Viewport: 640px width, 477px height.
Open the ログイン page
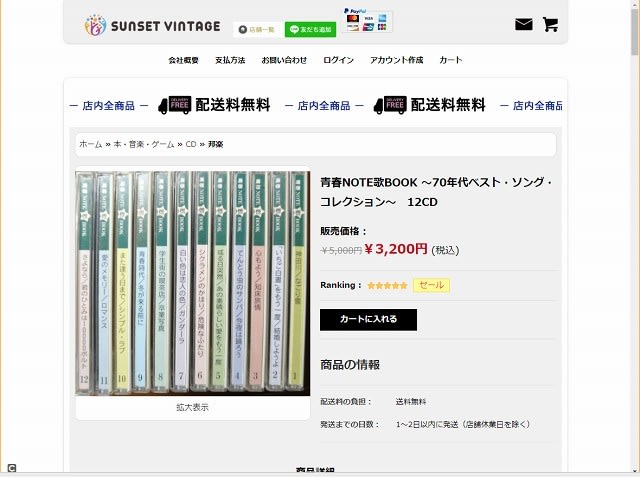point(338,60)
